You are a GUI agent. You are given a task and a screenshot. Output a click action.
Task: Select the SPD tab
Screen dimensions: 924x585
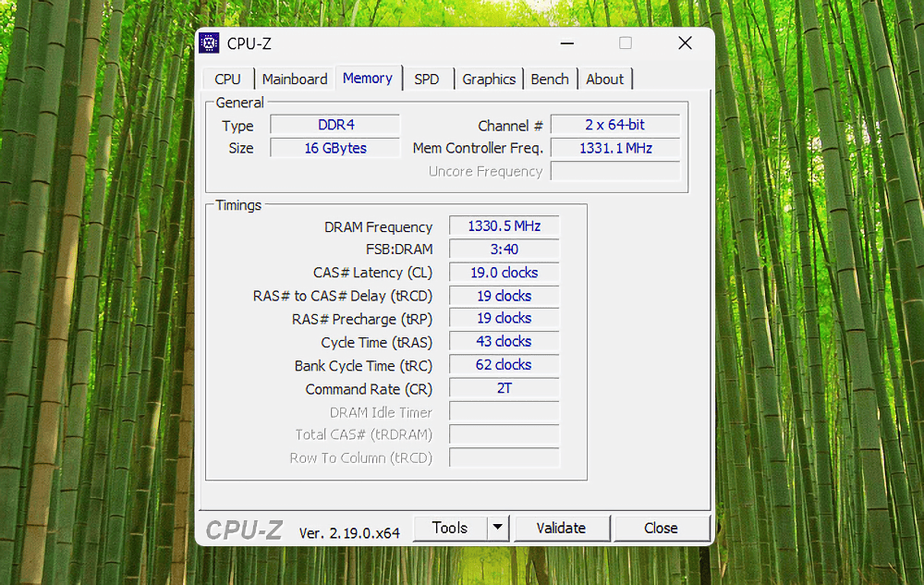click(426, 79)
